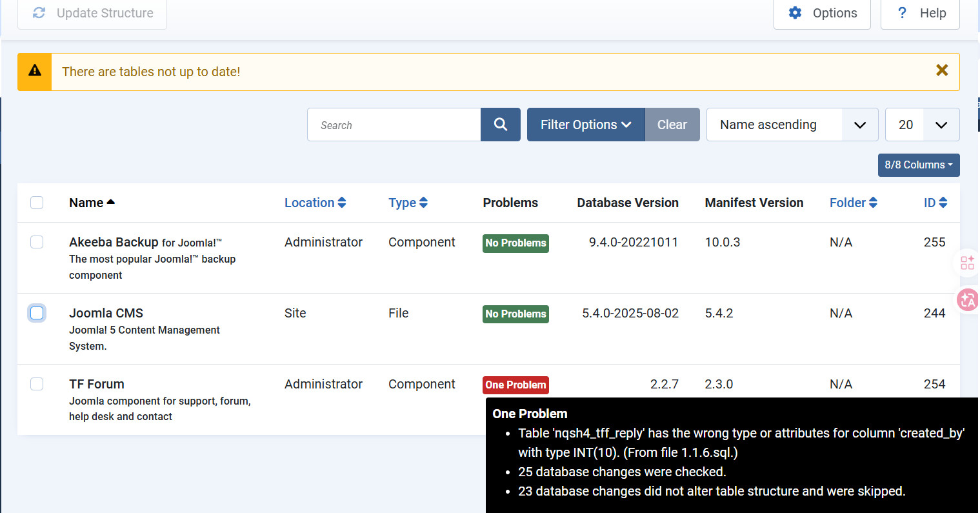
Task: Click the Clear filter button
Action: tap(672, 125)
